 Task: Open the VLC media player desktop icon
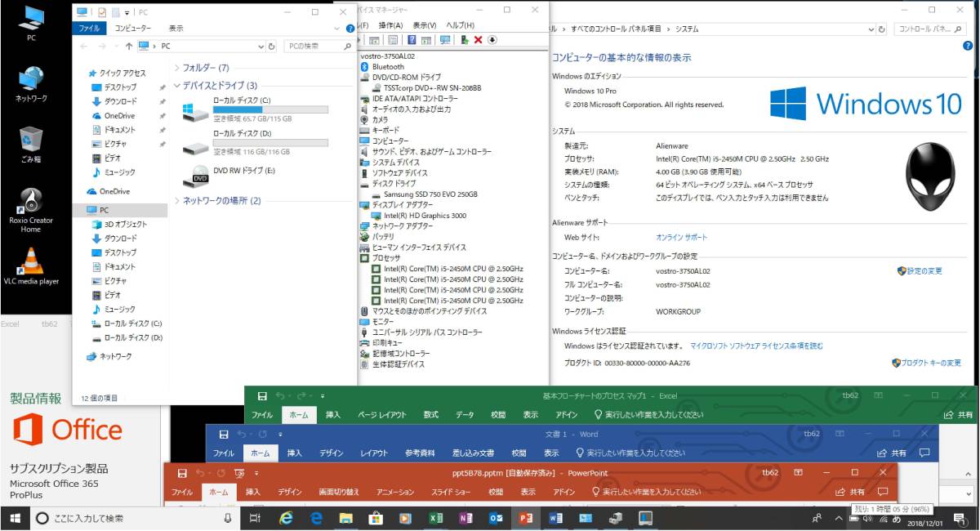coord(31,266)
